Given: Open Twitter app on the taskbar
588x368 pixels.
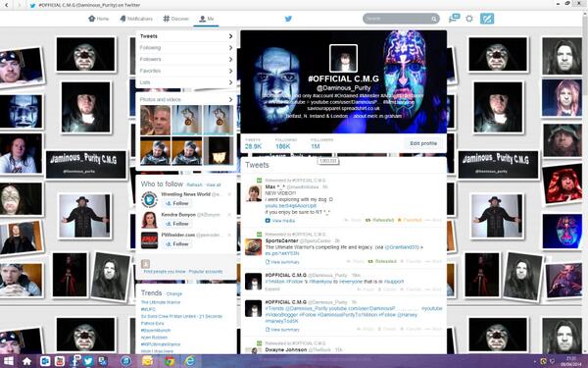Looking at the screenshot, I should (x=88, y=361).
